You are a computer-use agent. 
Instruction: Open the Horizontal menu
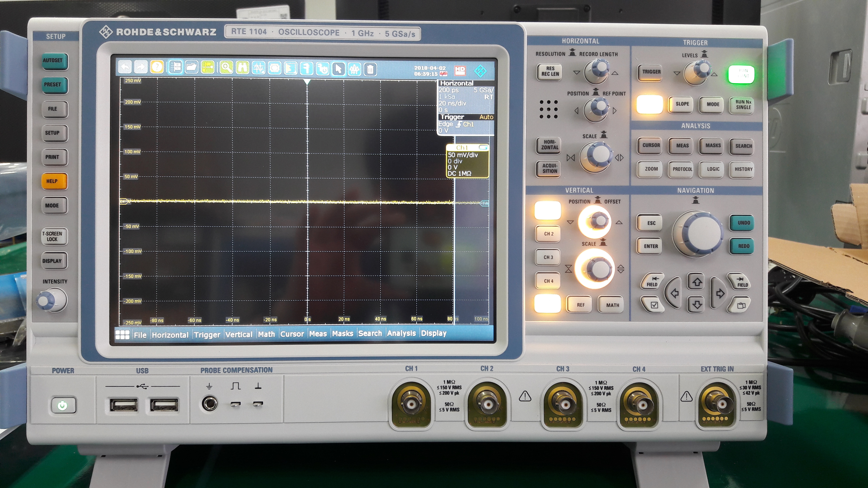click(x=170, y=335)
